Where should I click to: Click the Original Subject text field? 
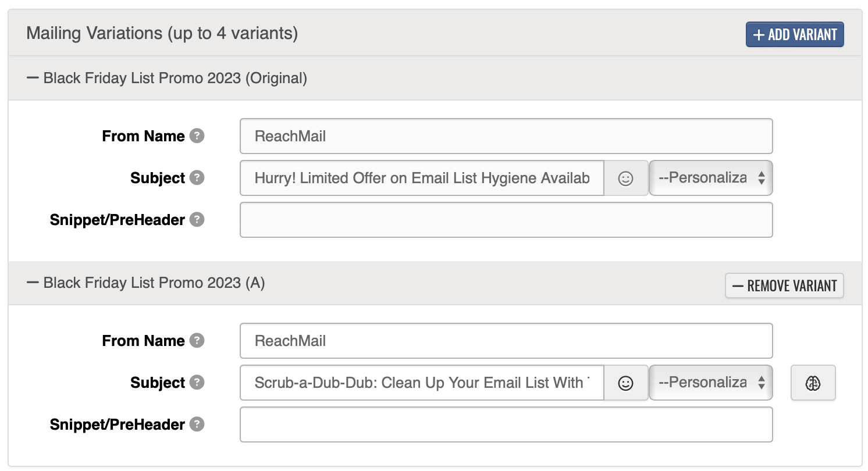tap(422, 178)
